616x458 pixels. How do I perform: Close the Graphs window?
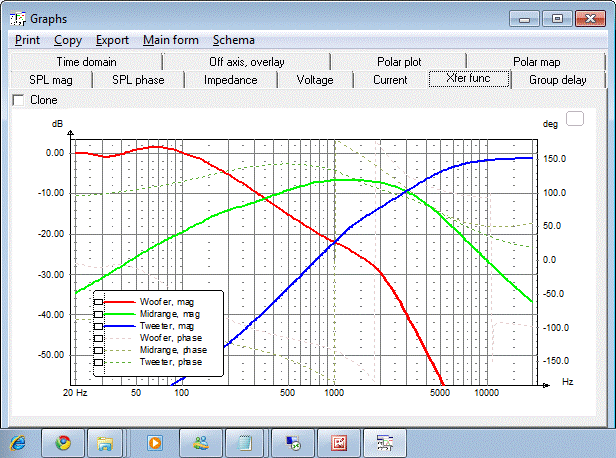pyautogui.click(x=590, y=19)
